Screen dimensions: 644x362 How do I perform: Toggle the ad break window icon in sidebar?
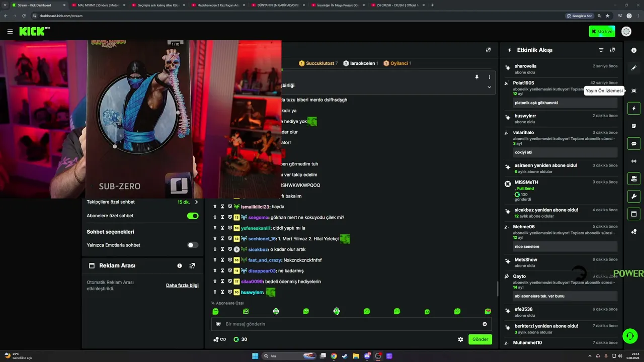click(x=634, y=214)
